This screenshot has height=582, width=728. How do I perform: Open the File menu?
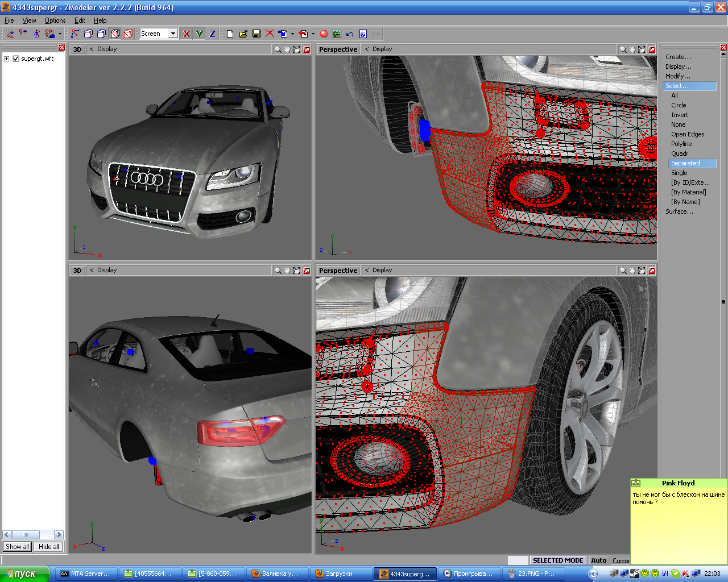9,20
